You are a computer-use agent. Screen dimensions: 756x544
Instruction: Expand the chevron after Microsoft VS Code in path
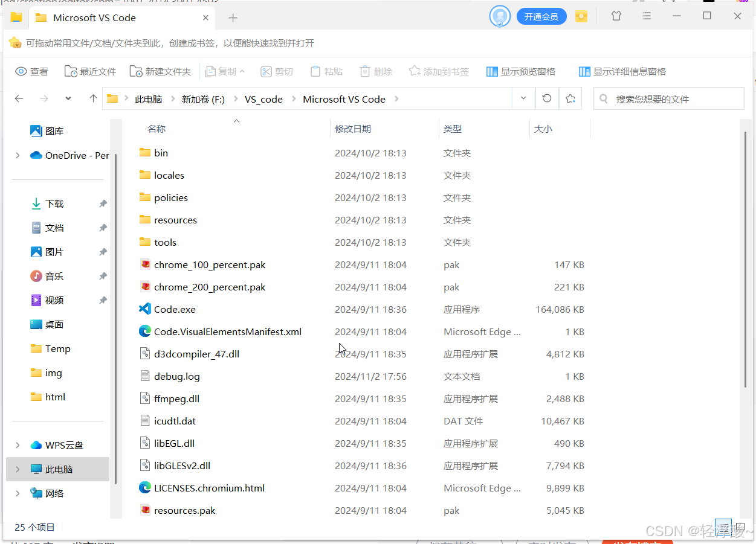tap(398, 99)
